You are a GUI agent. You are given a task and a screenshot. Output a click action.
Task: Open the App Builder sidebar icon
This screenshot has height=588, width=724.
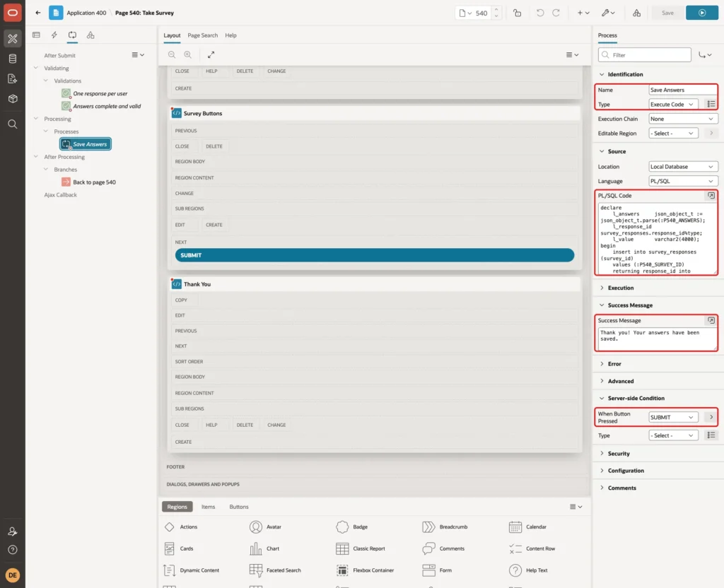[13, 39]
